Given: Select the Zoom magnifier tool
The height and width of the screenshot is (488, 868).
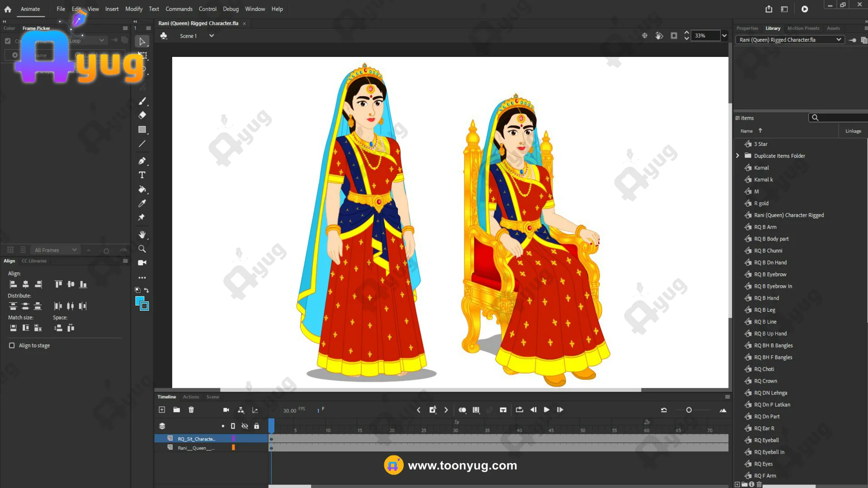Looking at the screenshot, I should [x=142, y=249].
